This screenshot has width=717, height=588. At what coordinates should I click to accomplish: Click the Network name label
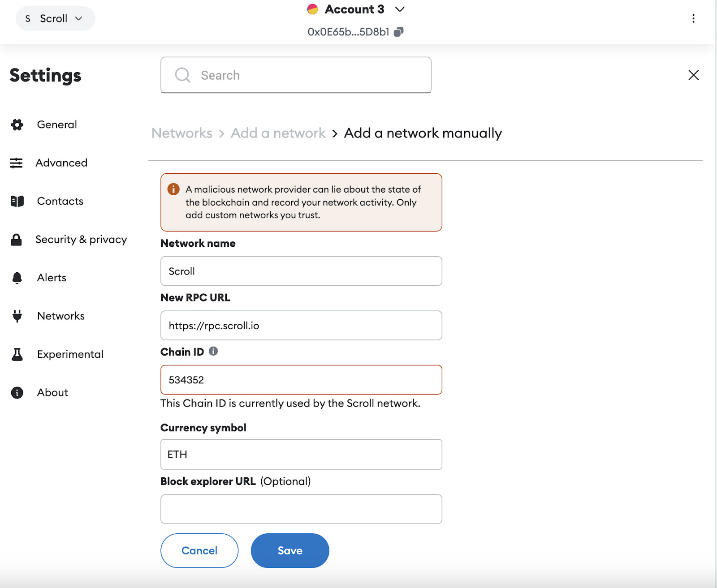[x=198, y=243]
